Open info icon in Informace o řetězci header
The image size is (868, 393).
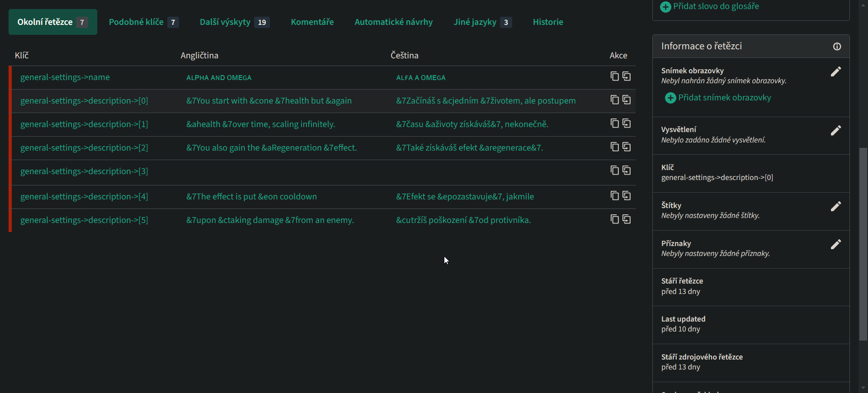[837, 47]
